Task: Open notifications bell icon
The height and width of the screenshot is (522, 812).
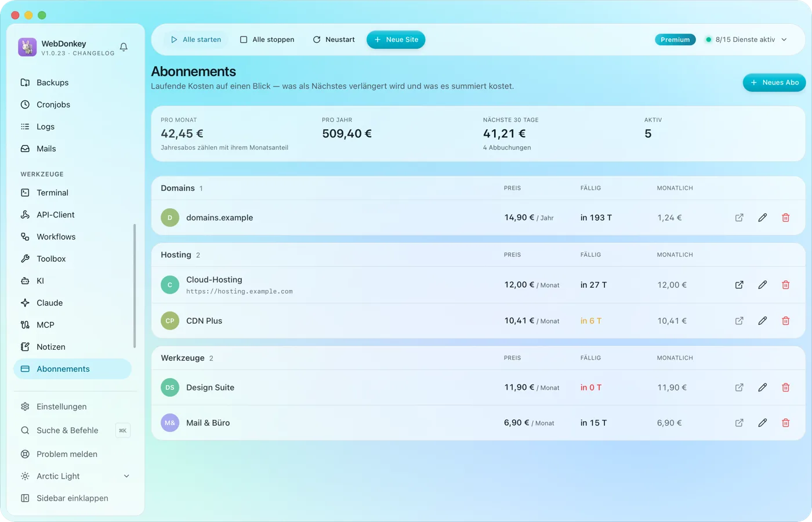Action: tap(124, 47)
